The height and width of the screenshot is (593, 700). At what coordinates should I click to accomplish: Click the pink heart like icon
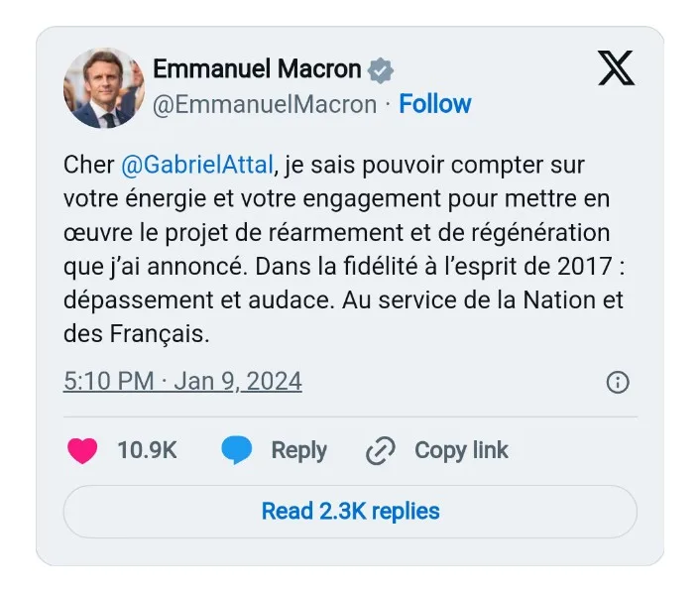pyautogui.click(x=82, y=450)
